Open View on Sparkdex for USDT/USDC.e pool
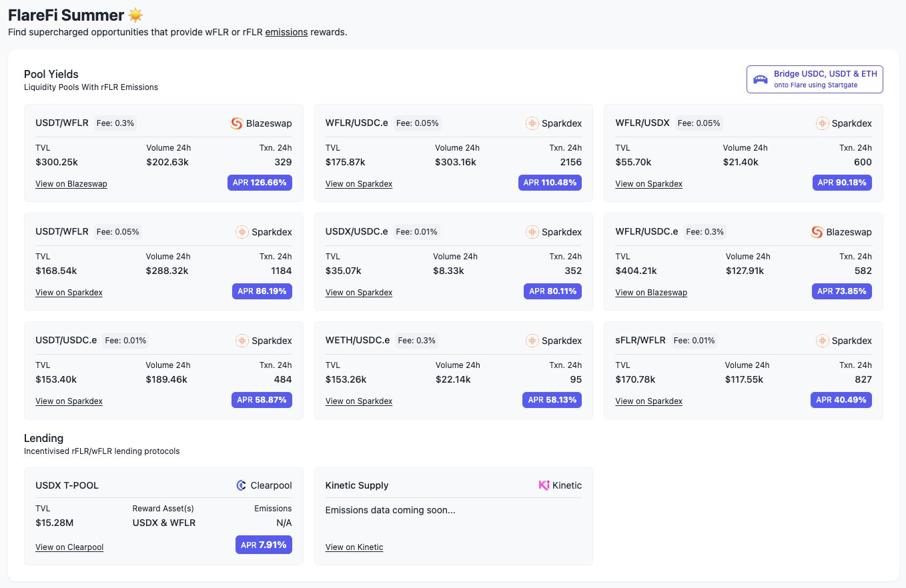Screen dimensions: 906x588 click(69, 401)
